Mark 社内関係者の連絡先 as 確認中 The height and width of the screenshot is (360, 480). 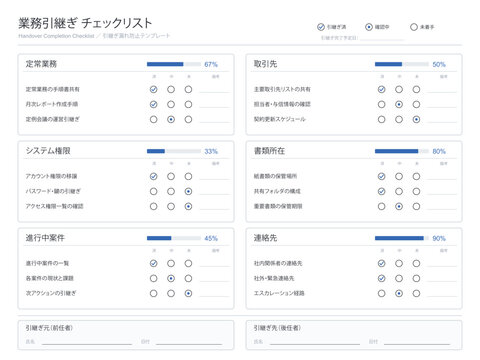(x=399, y=263)
